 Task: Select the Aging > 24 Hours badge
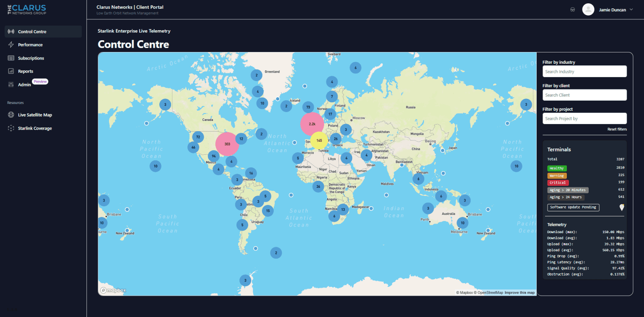566,197
